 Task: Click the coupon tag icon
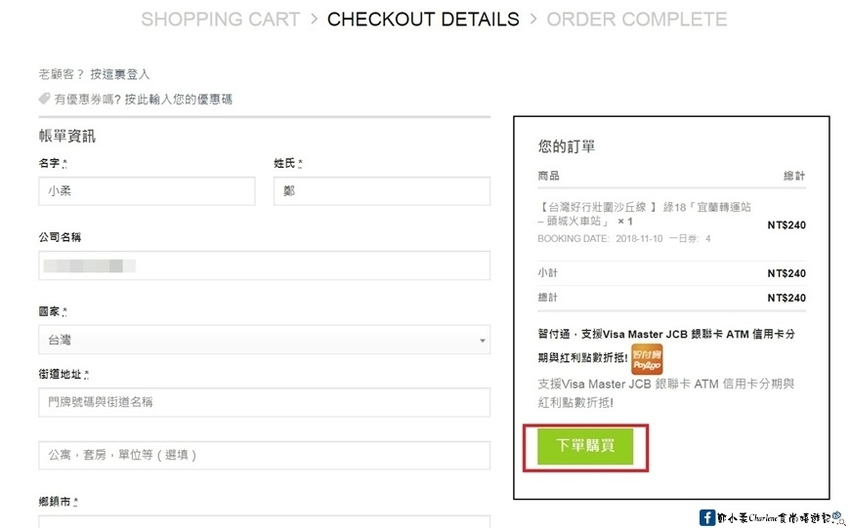click(x=44, y=99)
